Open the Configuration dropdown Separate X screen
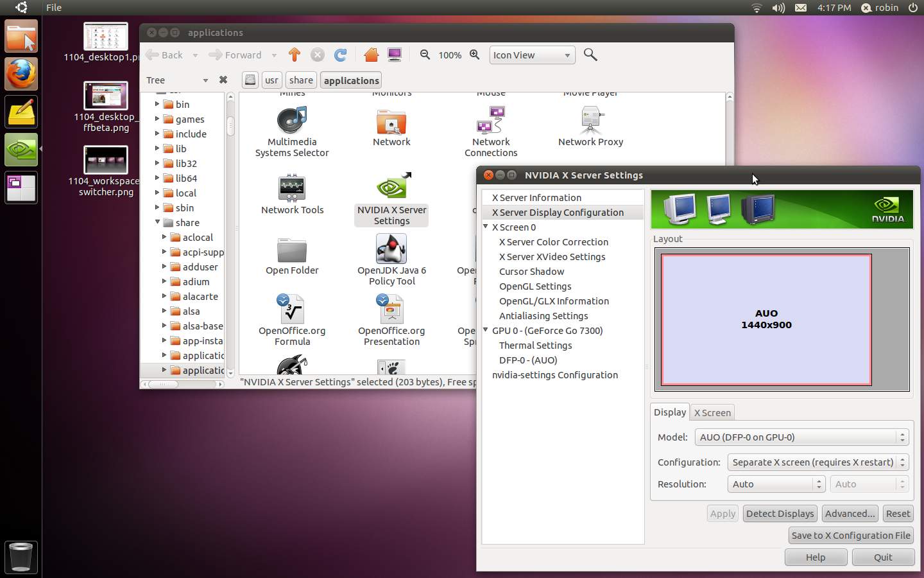This screenshot has height=578, width=924. coord(818,462)
